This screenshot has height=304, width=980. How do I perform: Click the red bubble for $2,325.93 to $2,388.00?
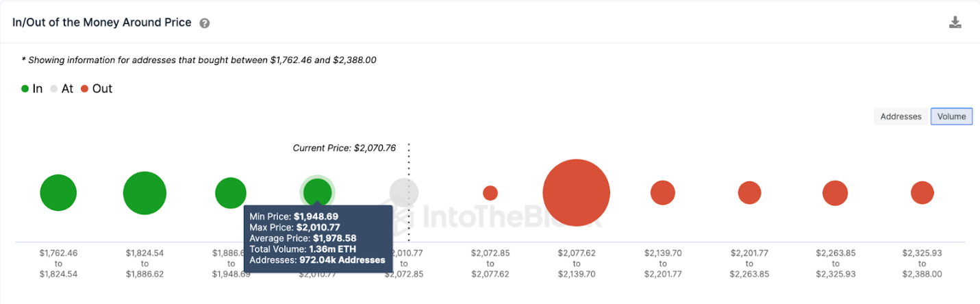(922, 193)
